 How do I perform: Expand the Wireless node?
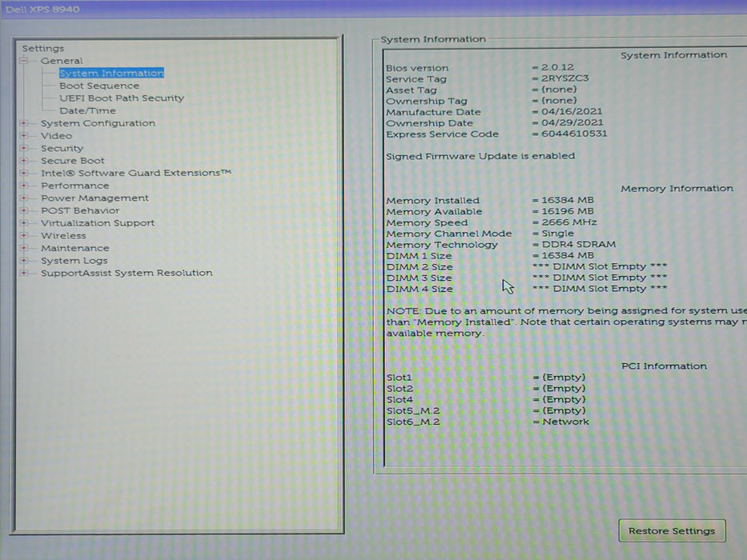24,235
